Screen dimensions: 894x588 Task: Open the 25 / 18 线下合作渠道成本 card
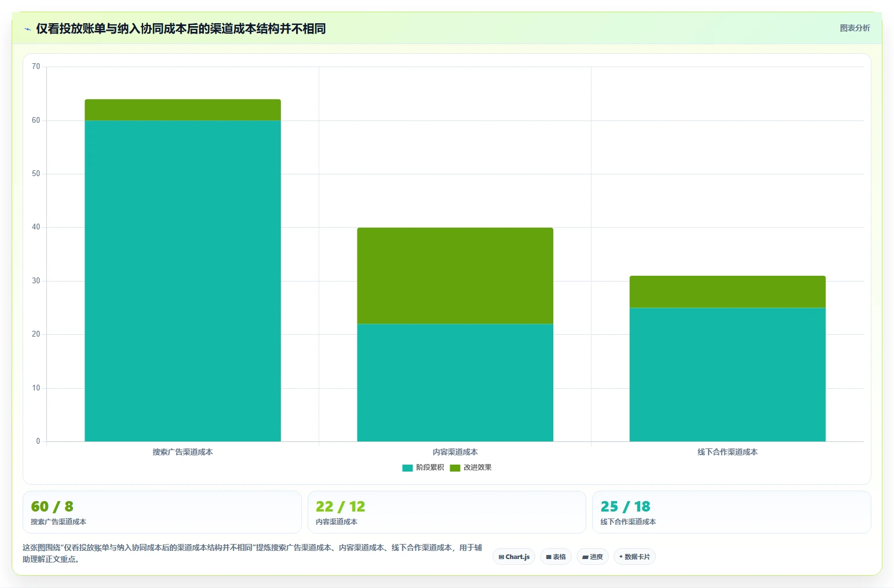[x=732, y=512]
